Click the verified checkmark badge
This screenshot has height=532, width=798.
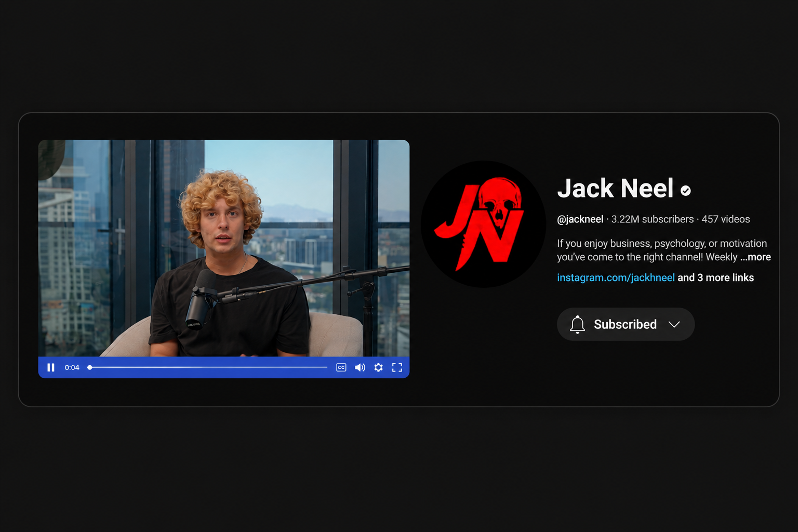point(686,191)
